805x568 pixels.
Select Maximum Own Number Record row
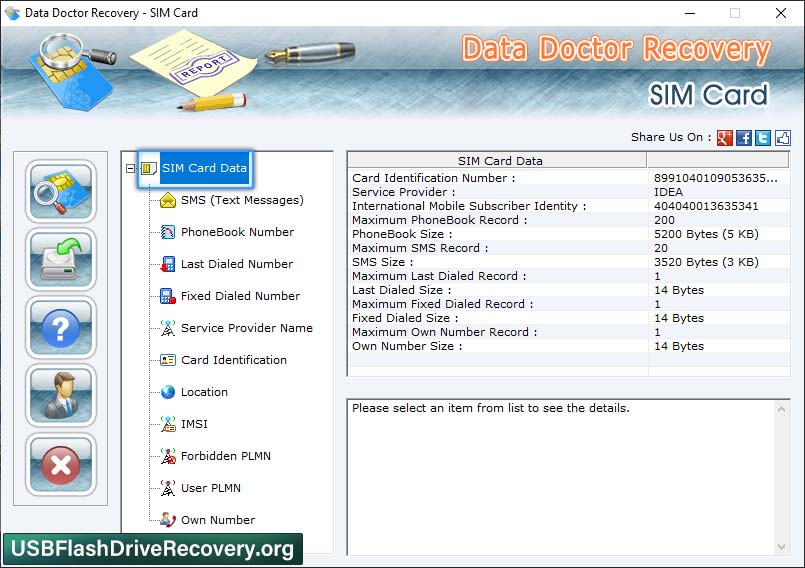click(568, 332)
